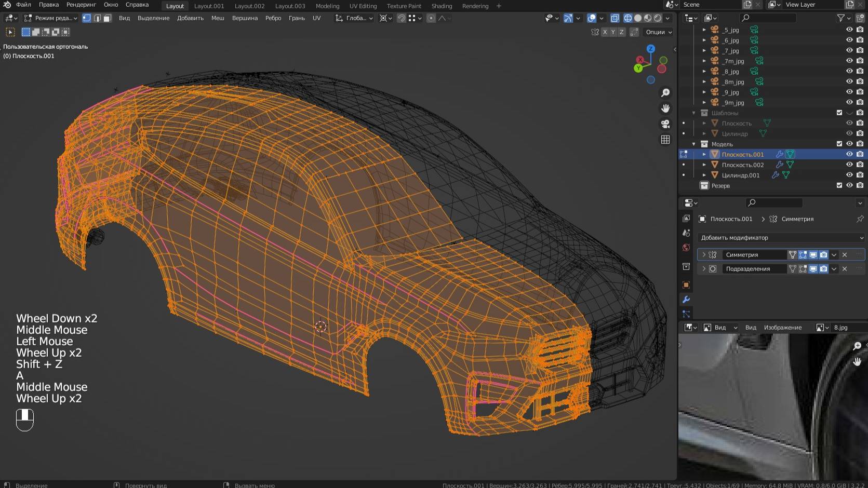This screenshot has width=868, height=488.
Task: Enable X axis mirror button
Action: [x=605, y=32]
